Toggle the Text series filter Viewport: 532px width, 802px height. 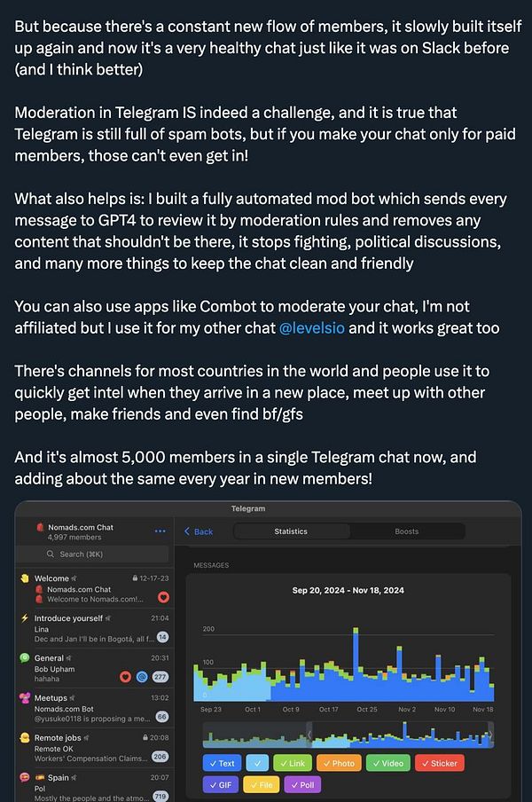pos(222,763)
